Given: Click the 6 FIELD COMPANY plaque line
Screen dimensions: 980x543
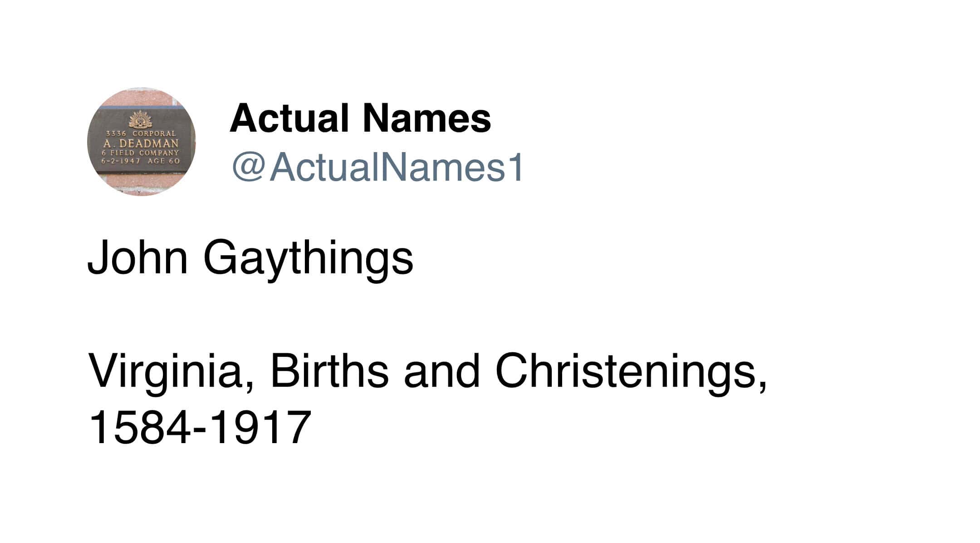Looking at the screenshot, I should pyautogui.click(x=141, y=153).
